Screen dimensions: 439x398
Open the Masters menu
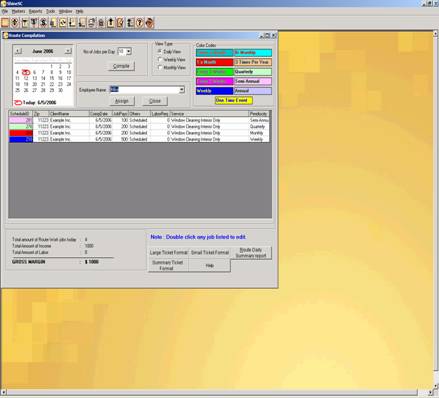pyautogui.click(x=18, y=11)
